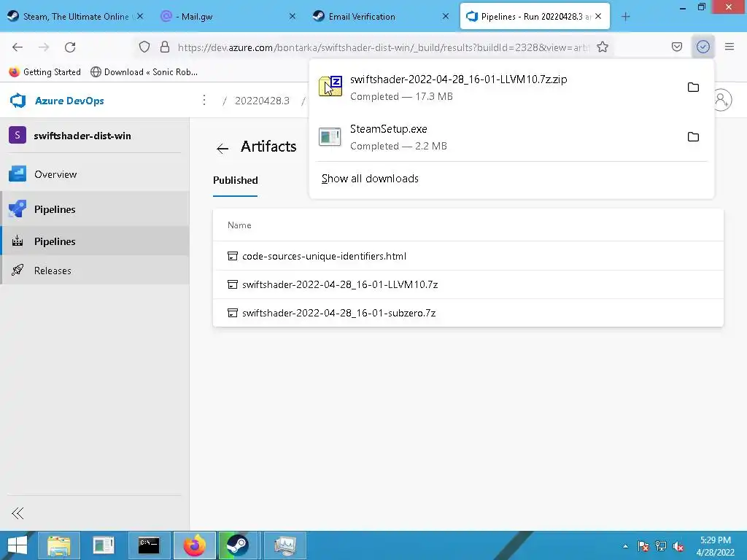Toggle the Downloads panel toolbar button
This screenshot has width=747, height=560.
703,47
